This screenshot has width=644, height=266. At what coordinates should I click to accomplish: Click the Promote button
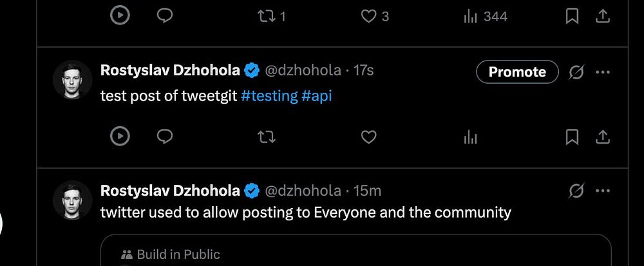(x=516, y=72)
